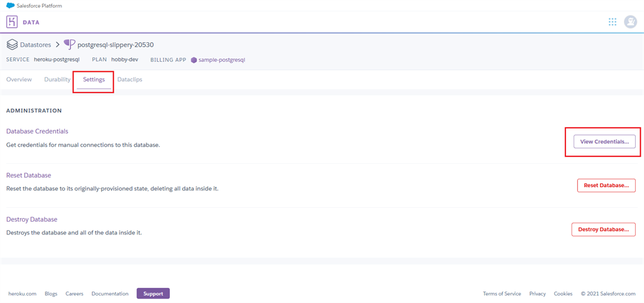The height and width of the screenshot is (303, 644).
Task: Go back to Datastores breadcrumb
Action: 35,44
